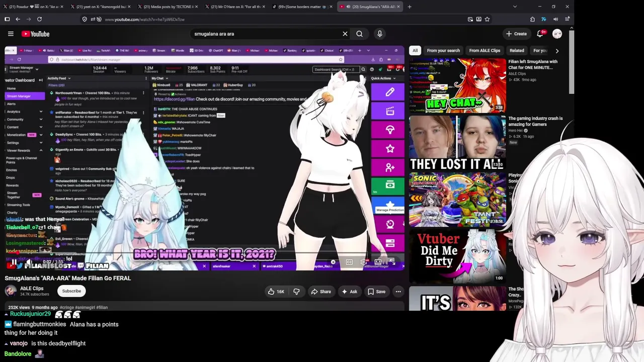
Task: Open the new tab plus button
Action: point(410,7)
